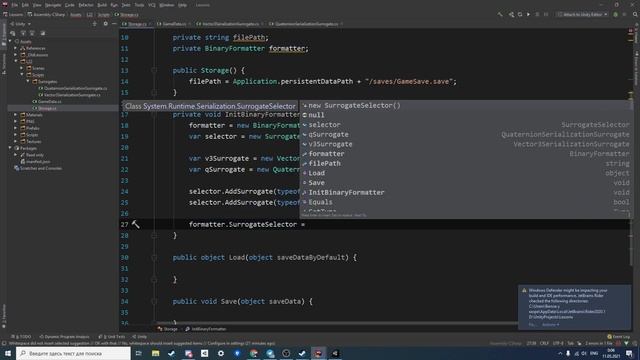Click quick-fix hammer icon on line 27
Image resolution: width=640 pixels, height=360 pixels.
136,224
